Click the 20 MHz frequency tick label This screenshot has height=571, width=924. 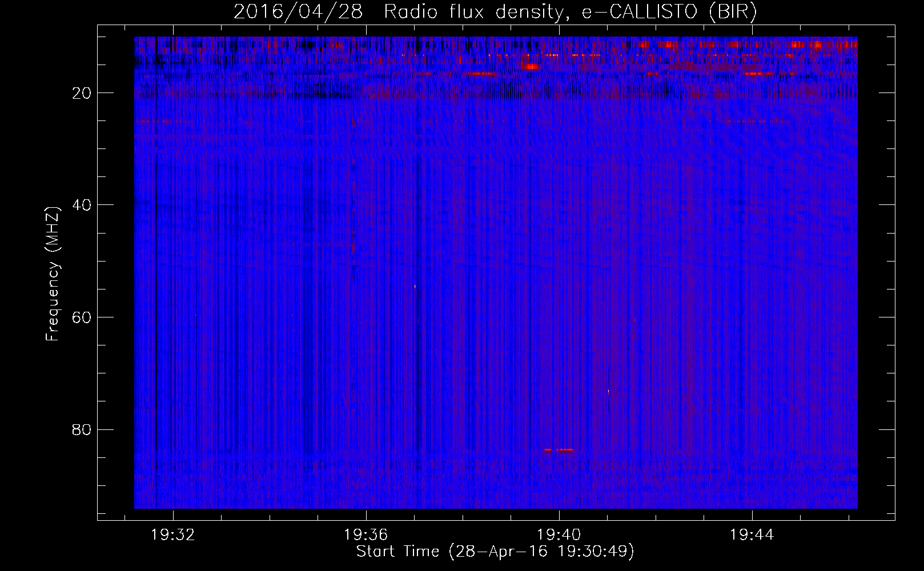pyautogui.click(x=82, y=93)
